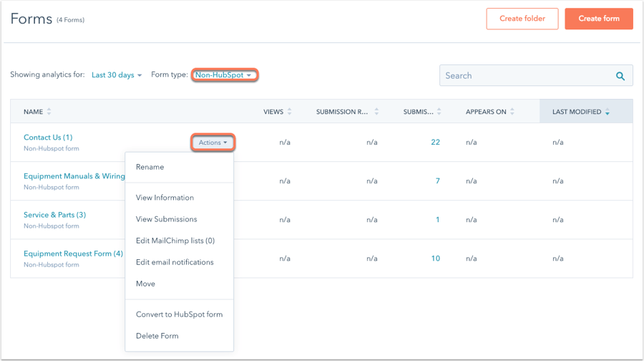
Task: Choose Delete Form menu entry
Action: pos(157,336)
